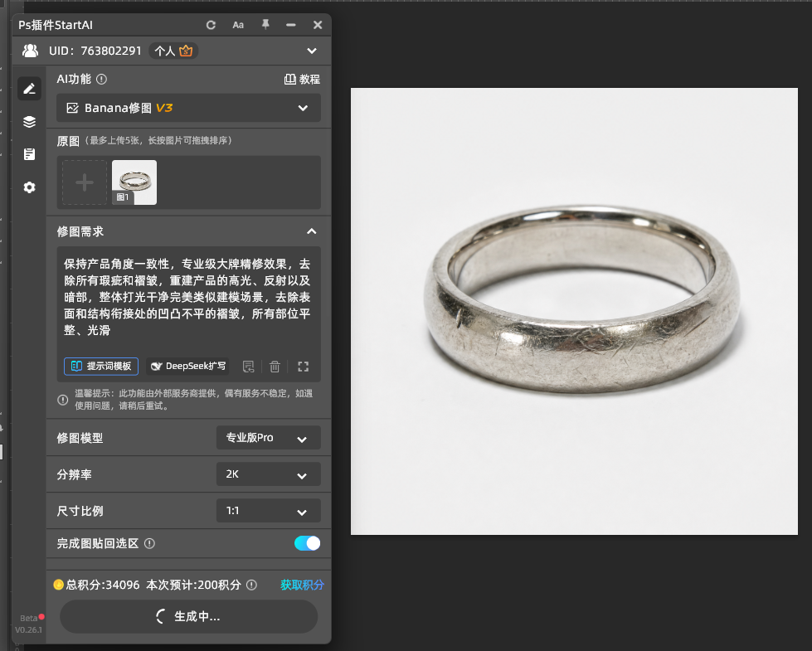
Task: Open the layers stack sidebar tab
Action: click(30, 122)
